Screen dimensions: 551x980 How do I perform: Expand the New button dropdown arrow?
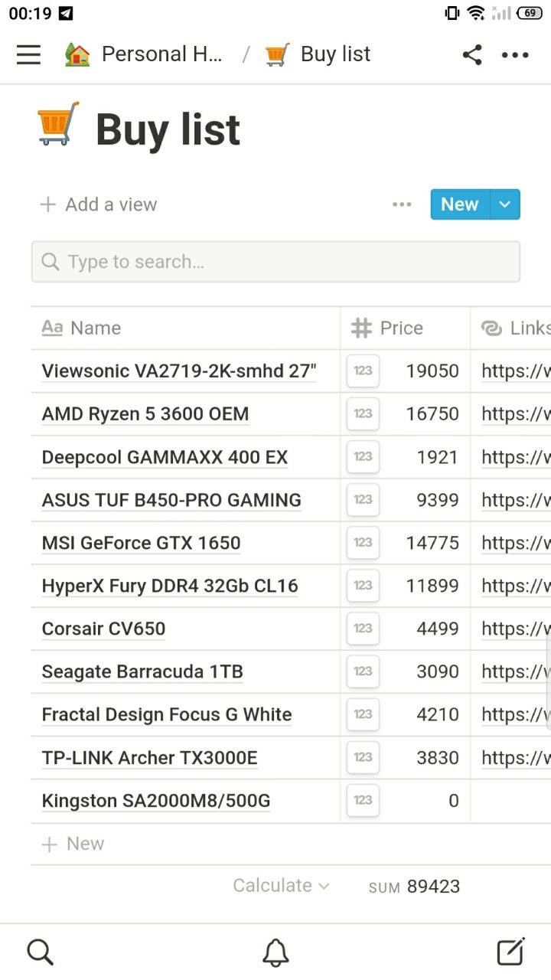tap(505, 204)
